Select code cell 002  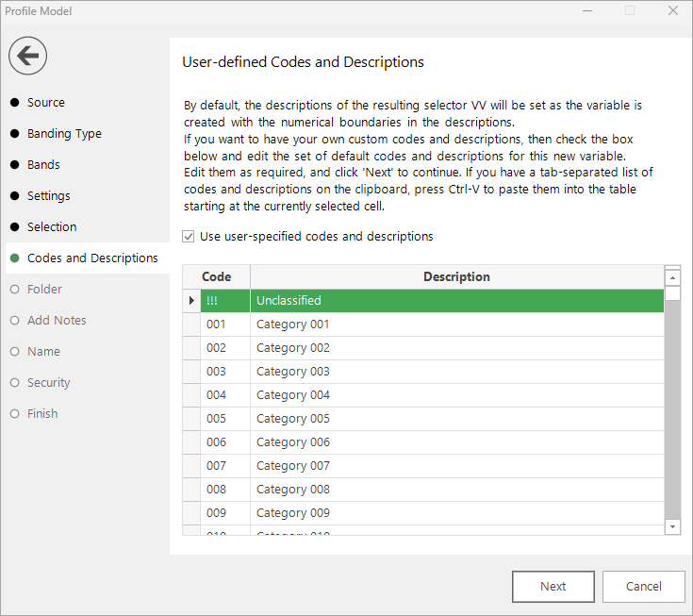click(x=225, y=348)
